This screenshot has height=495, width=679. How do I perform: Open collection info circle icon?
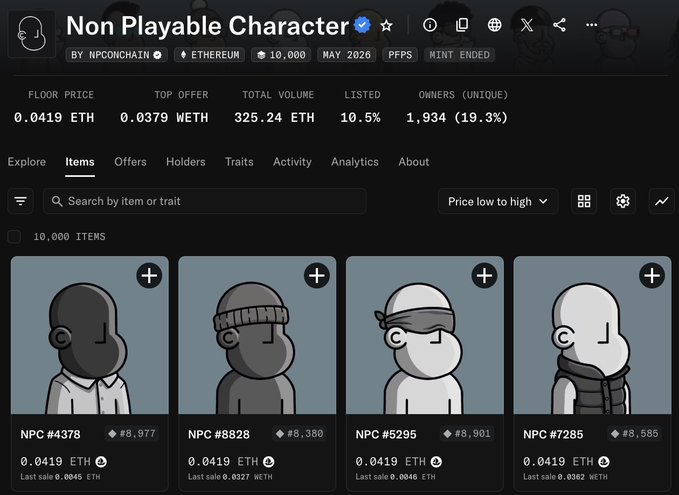coord(430,25)
